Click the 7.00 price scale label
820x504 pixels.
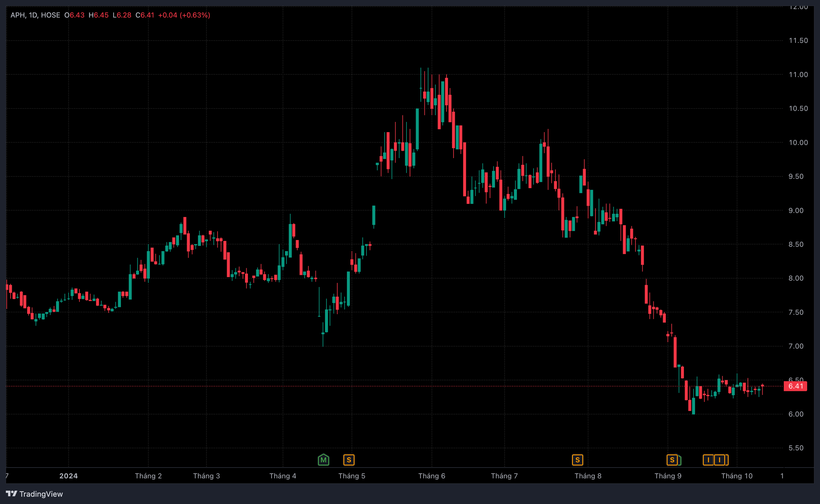click(796, 346)
